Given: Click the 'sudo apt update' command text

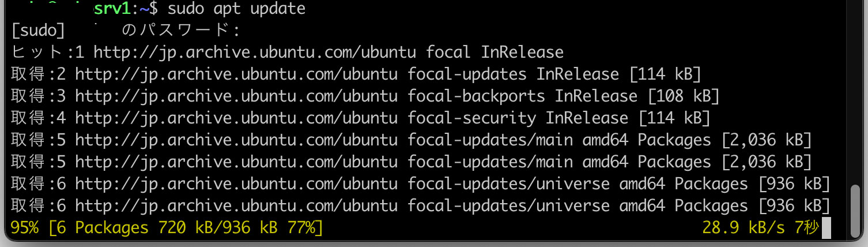Looking at the screenshot, I should (x=236, y=9).
